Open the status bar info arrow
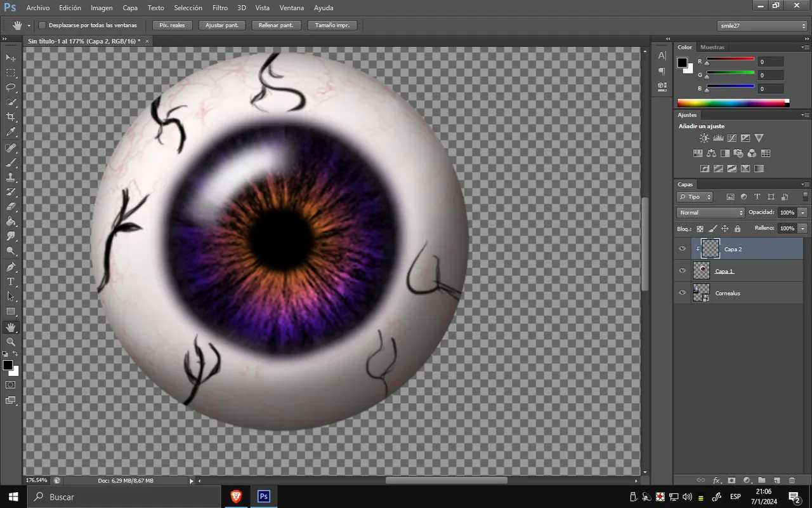The width and height of the screenshot is (812, 508). pyautogui.click(x=192, y=481)
